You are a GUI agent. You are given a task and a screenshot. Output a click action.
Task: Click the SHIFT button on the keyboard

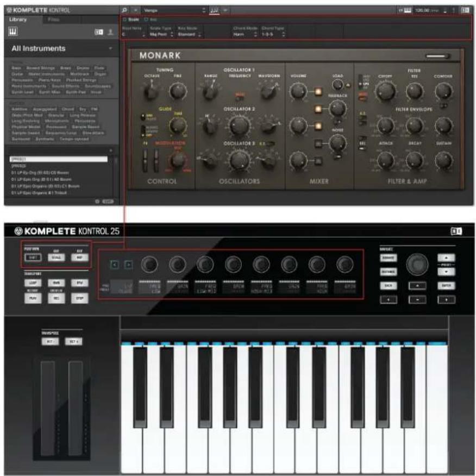[33, 258]
